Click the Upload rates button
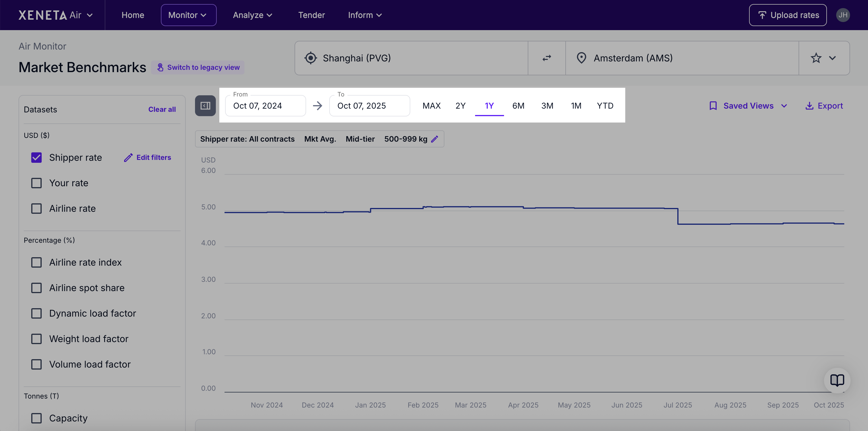The height and width of the screenshot is (431, 868). [788, 15]
